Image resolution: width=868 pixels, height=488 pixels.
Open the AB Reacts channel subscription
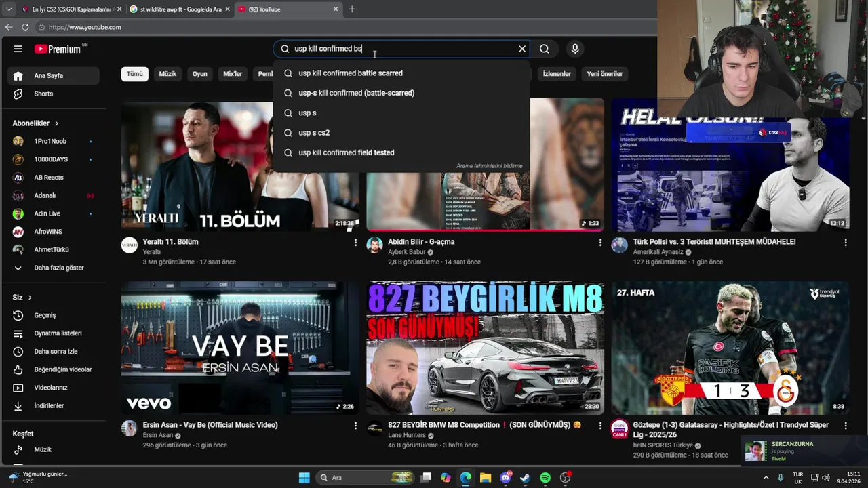click(x=54, y=178)
